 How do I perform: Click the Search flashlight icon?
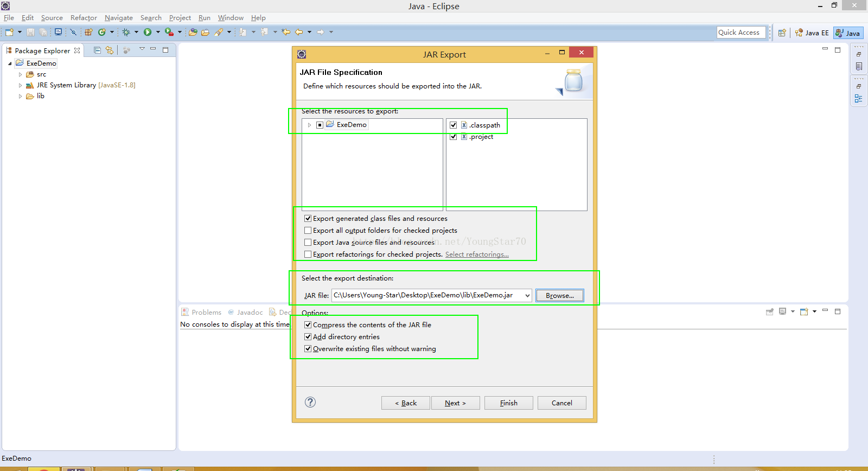219,32
